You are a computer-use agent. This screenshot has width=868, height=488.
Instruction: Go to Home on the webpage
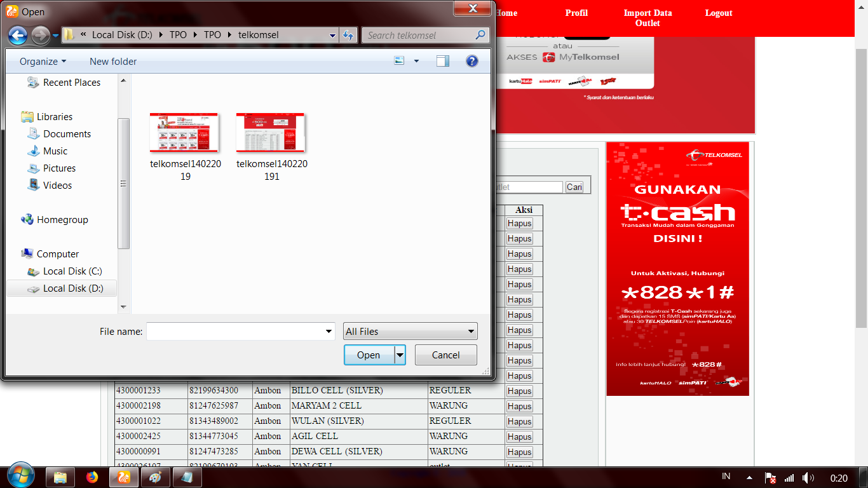pyautogui.click(x=506, y=13)
